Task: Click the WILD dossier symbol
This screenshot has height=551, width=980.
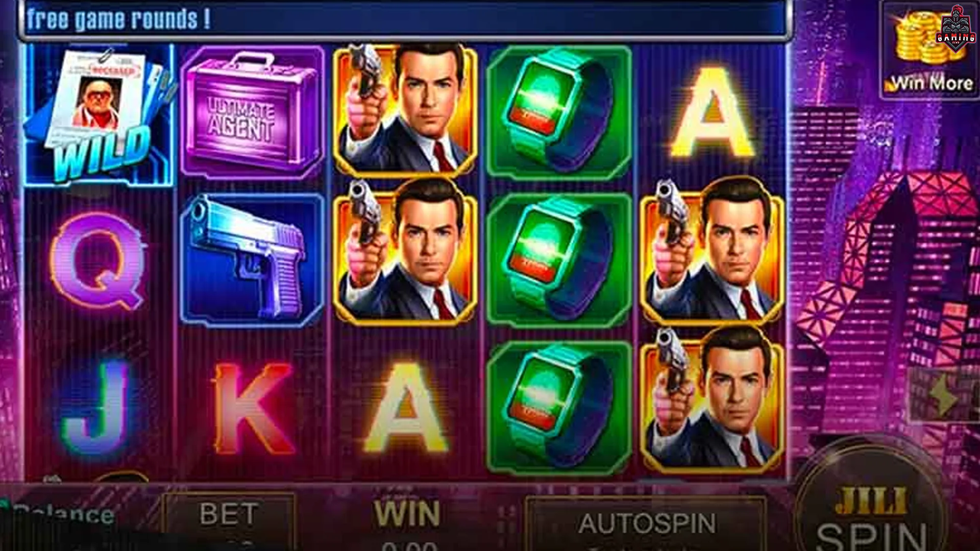Action: [x=101, y=115]
